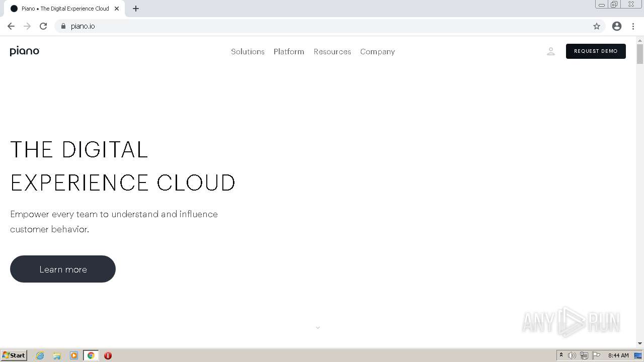Viewport: 644px width, 362px height.
Task: Bookmark this page with the star
Action: (x=597, y=26)
